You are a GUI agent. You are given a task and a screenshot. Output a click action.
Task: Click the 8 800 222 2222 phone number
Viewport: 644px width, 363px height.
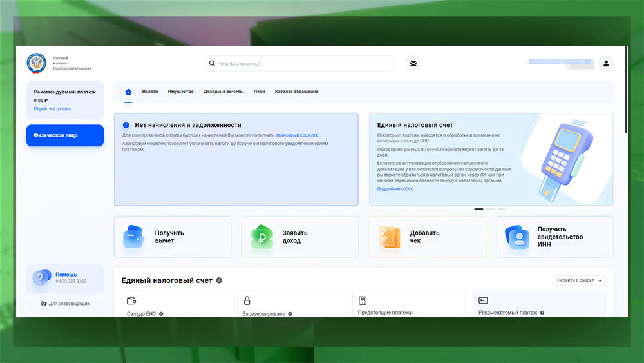(x=71, y=281)
